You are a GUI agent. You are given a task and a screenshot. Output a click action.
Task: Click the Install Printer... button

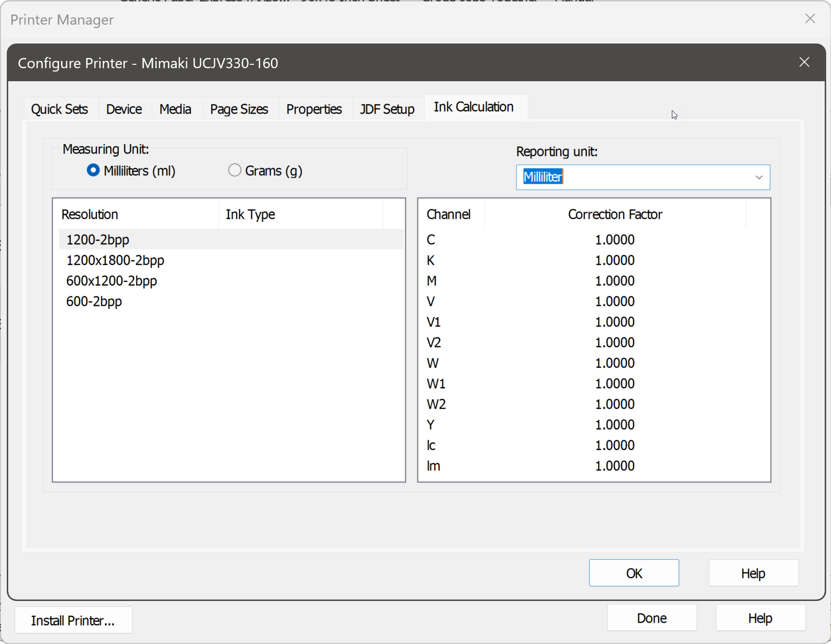tap(73, 620)
